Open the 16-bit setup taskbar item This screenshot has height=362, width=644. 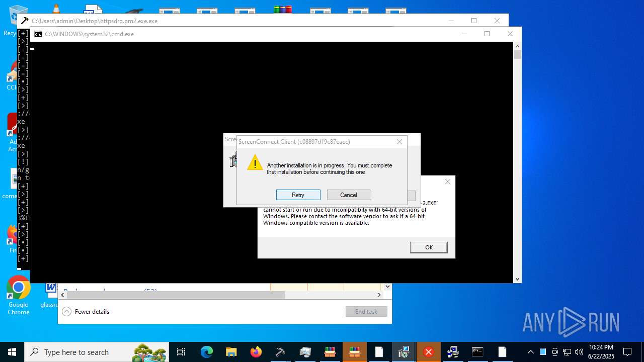pos(453,352)
